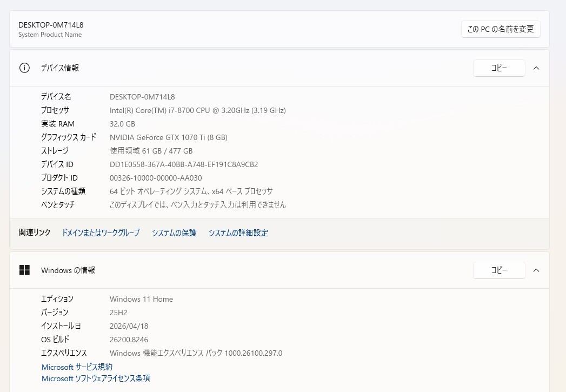Open Microsoft サービス規約 link

(x=77, y=367)
